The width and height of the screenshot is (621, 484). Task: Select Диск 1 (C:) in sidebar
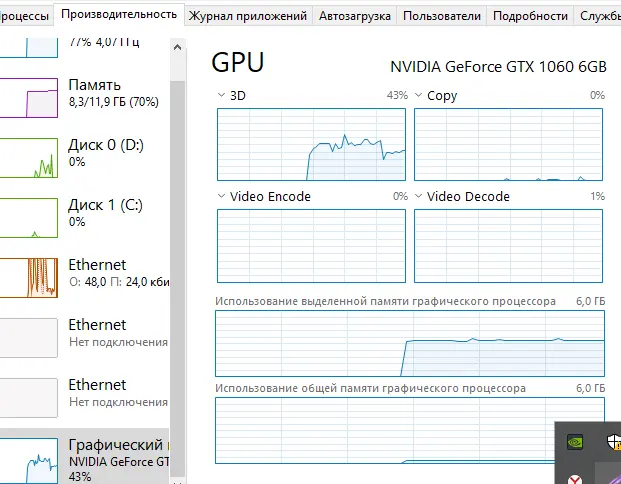point(84,217)
